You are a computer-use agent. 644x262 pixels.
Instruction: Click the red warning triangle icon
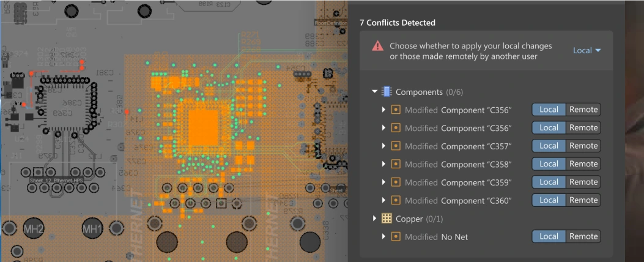[378, 46]
